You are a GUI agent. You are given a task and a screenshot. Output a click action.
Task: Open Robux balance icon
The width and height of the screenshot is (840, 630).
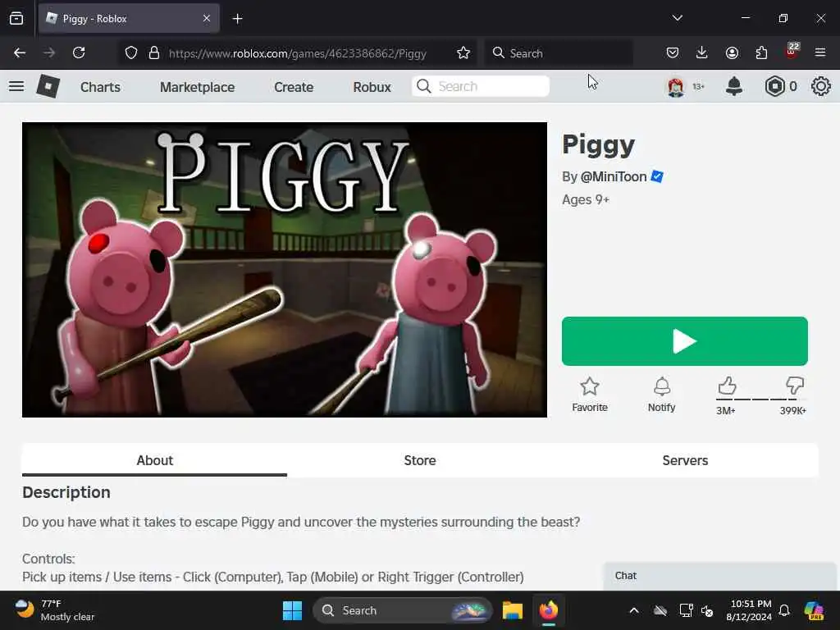point(774,86)
